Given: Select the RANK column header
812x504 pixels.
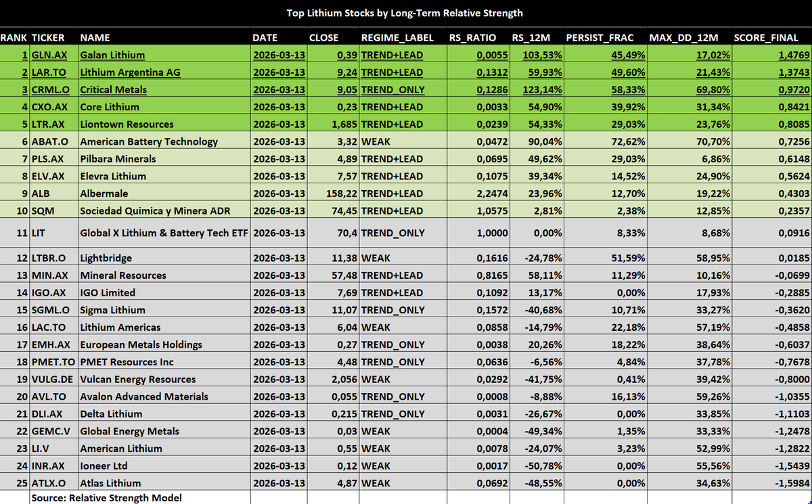Looking at the screenshot, I should click(x=14, y=38).
